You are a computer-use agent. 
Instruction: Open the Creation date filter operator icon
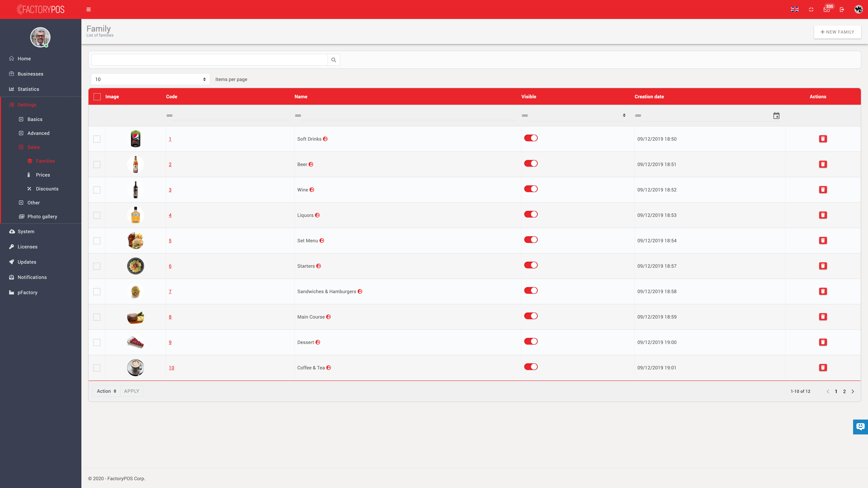click(638, 116)
